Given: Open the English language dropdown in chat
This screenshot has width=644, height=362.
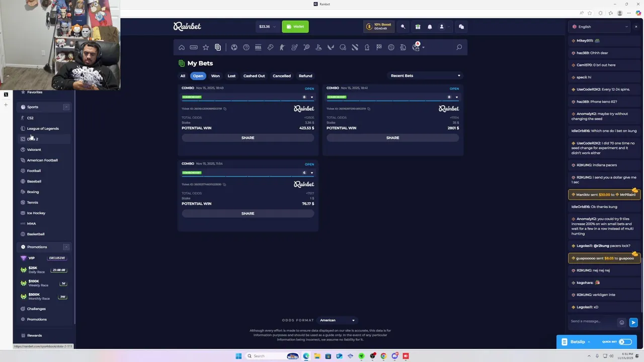Looking at the screenshot, I should [600, 27].
